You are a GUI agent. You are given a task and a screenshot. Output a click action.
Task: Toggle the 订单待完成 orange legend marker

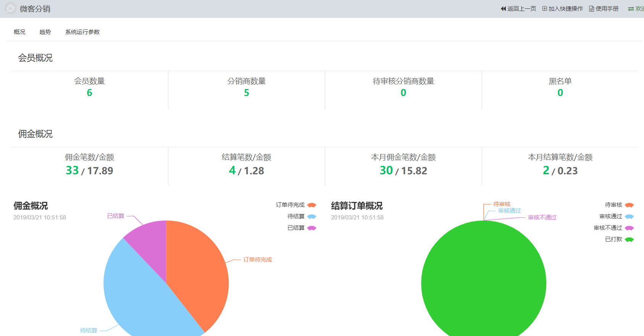pos(312,205)
